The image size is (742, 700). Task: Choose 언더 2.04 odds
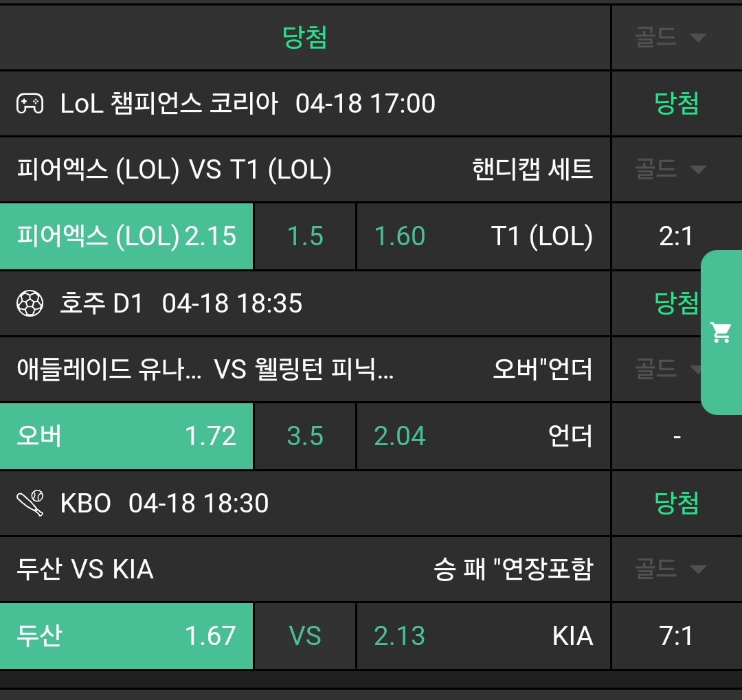point(483,436)
